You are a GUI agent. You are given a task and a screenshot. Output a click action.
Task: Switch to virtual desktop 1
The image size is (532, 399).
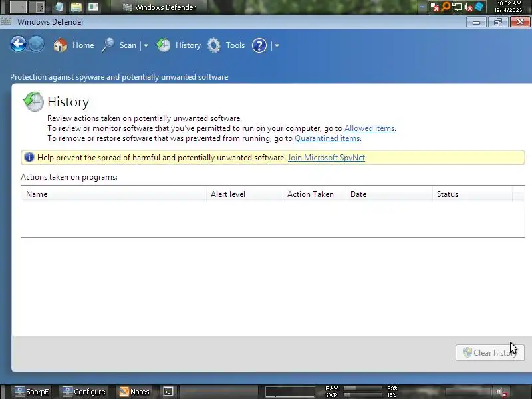[18, 7]
